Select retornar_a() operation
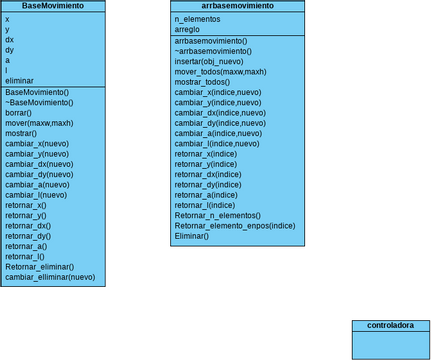Image resolution: width=431 pixels, height=360 pixels. 26,246
